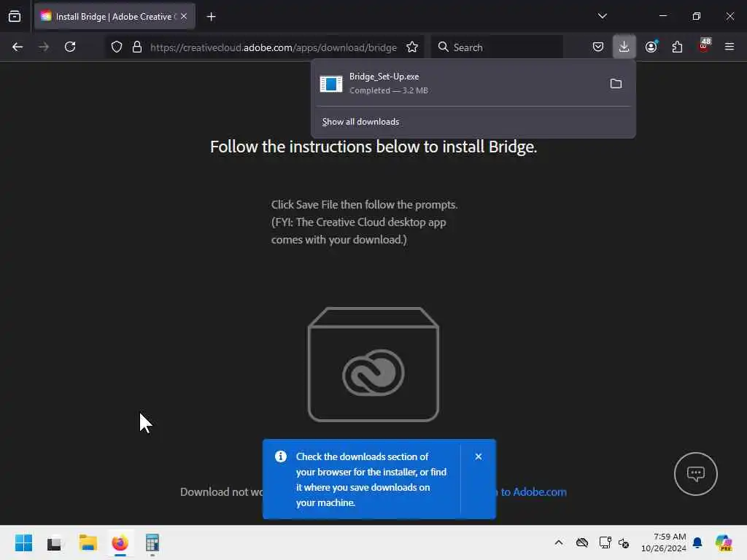Click the Firefox View icon

pyautogui.click(x=15, y=17)
